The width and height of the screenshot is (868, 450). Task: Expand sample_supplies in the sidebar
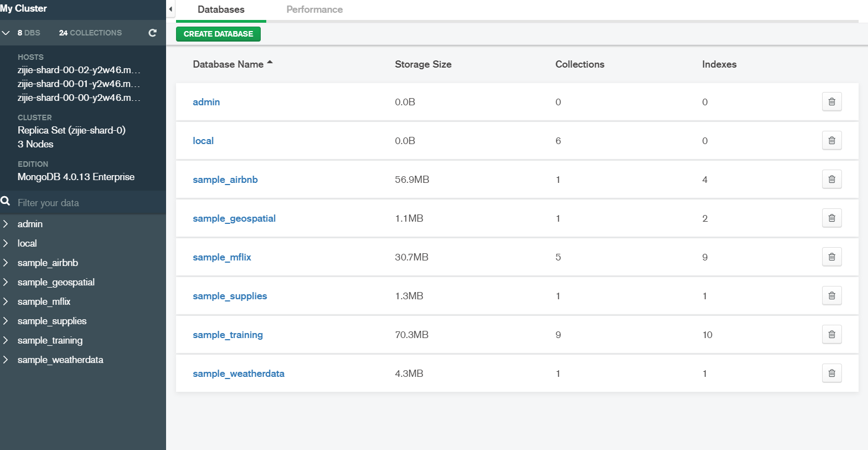click(5, 321)
